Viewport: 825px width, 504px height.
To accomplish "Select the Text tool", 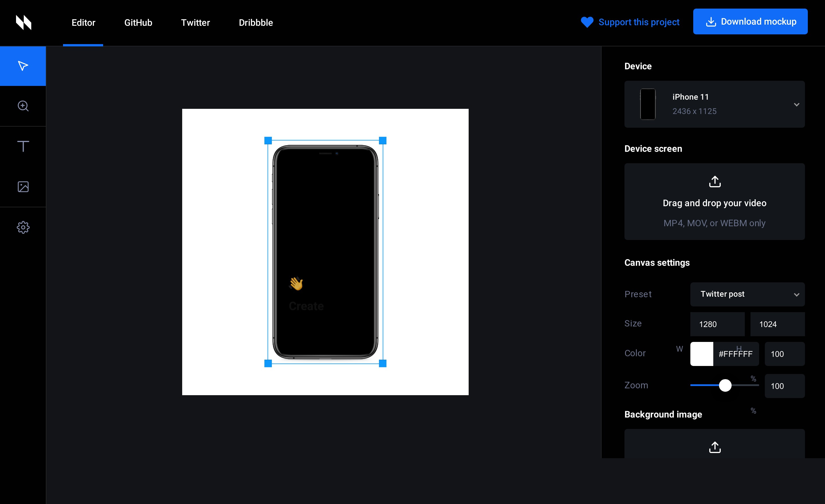I will point(23,146).
